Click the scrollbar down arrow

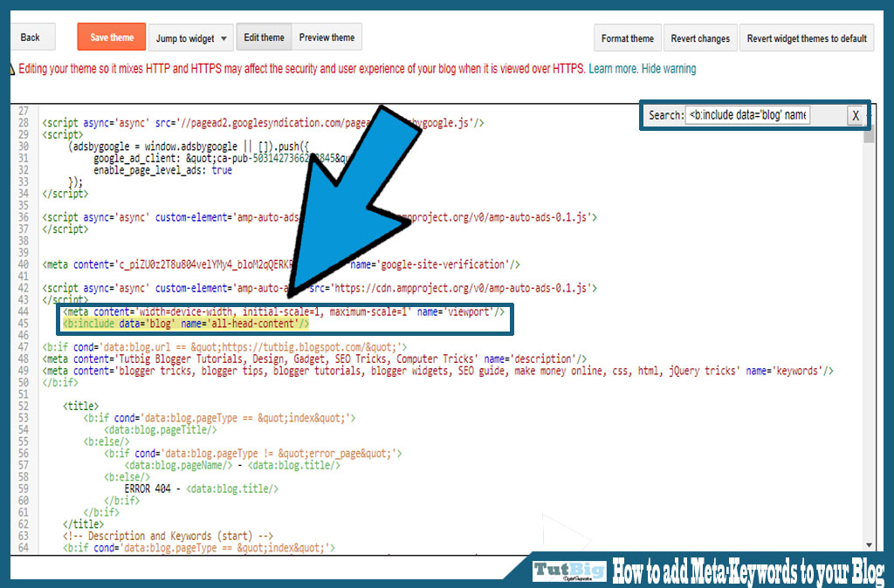click(x=869, y=544)
